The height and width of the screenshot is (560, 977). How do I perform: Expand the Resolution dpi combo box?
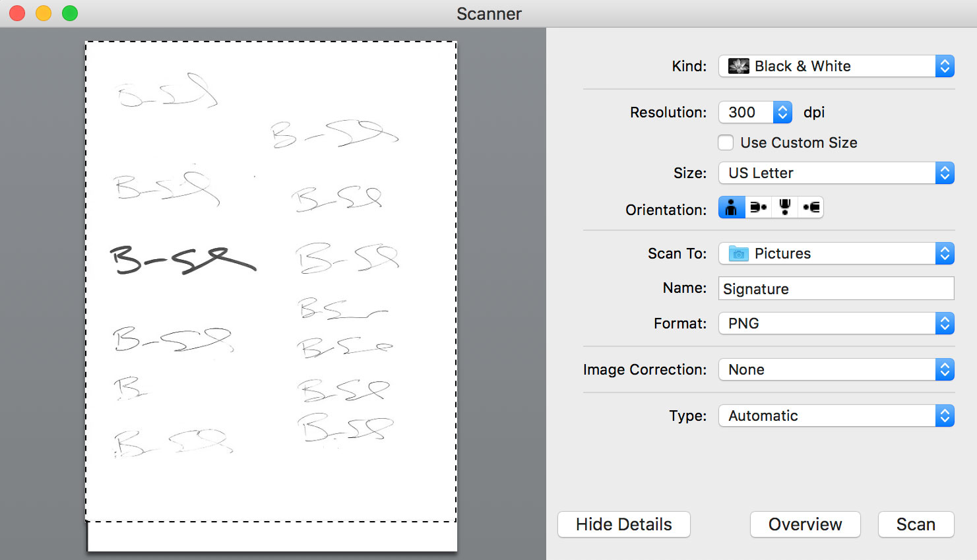[782, 112]
